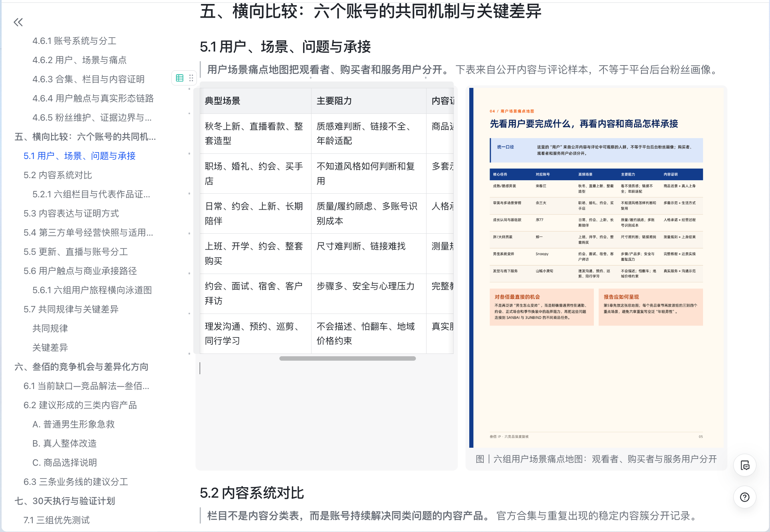Jump to chapter 六、叁佰的竞争机会与差异化方向
This screenshot has height=532, width=770.
pyautogui.click(x=81, y=367)
